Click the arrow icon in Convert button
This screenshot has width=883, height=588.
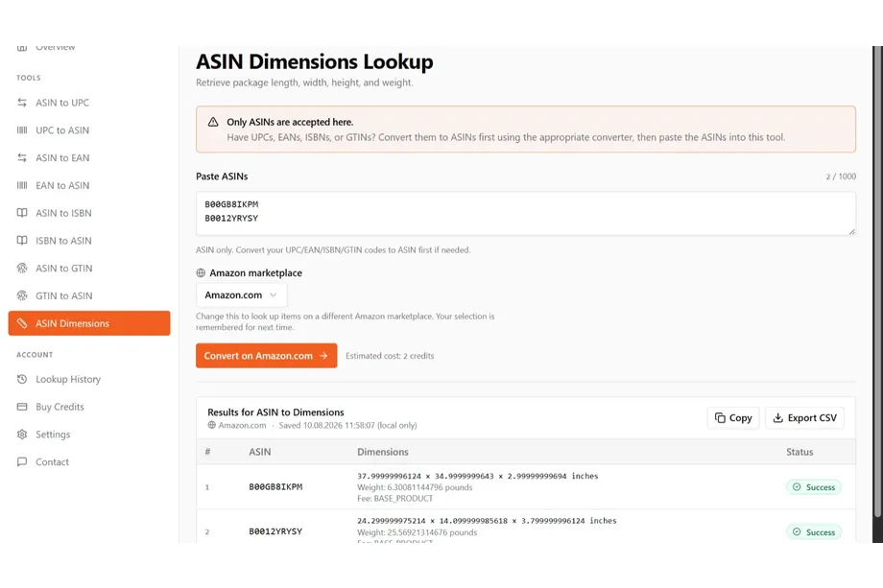(323, 356)
